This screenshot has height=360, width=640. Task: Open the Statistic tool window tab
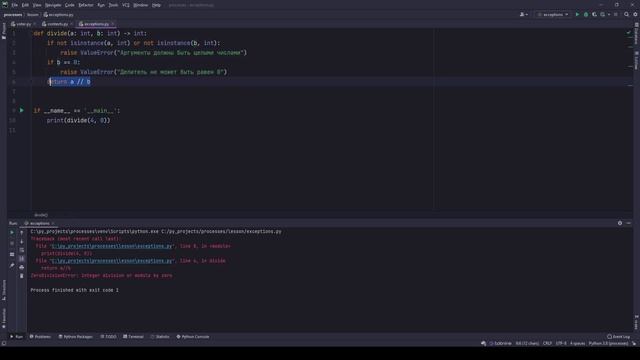coord(160,337)
